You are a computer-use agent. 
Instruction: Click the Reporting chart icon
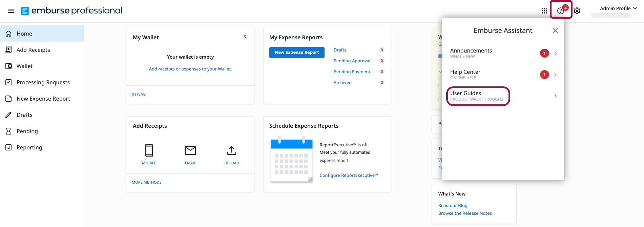(x=9, y=147)
